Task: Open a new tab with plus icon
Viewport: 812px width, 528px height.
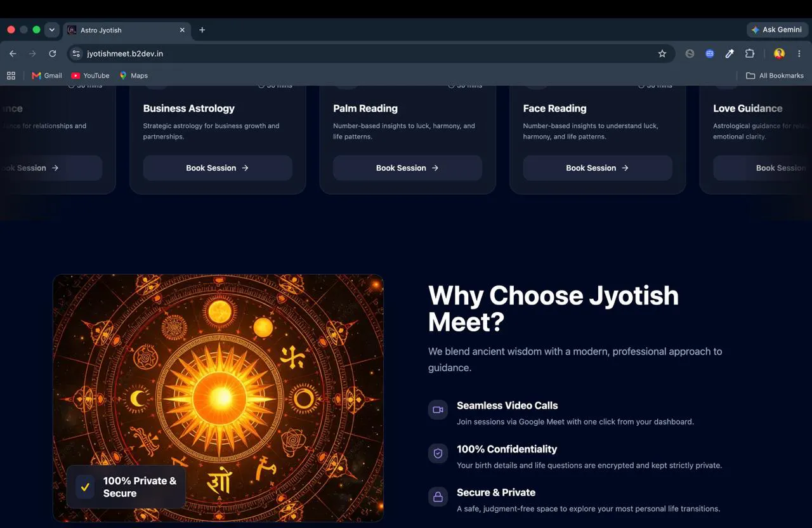Action: click(x=202, y=30)
